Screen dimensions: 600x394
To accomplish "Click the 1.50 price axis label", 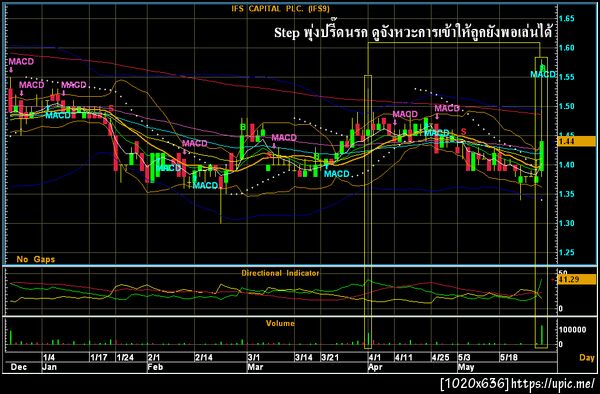I will click(x=567, y=106).
